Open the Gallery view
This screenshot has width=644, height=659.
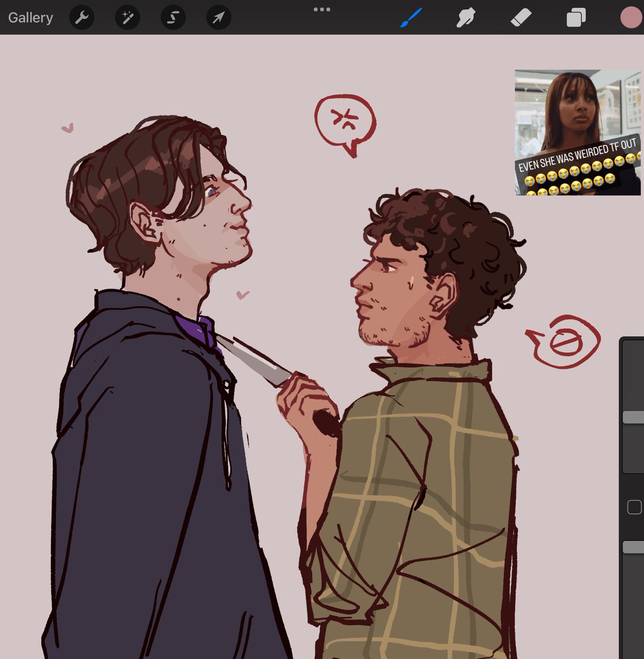pyautogui.click(x=30, y=18)
